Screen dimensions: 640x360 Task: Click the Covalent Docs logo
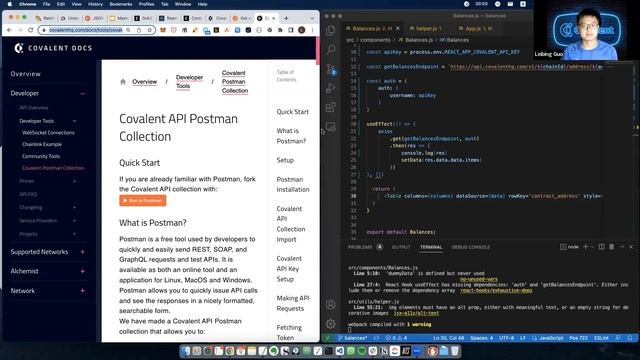click(x=53, y=48)
